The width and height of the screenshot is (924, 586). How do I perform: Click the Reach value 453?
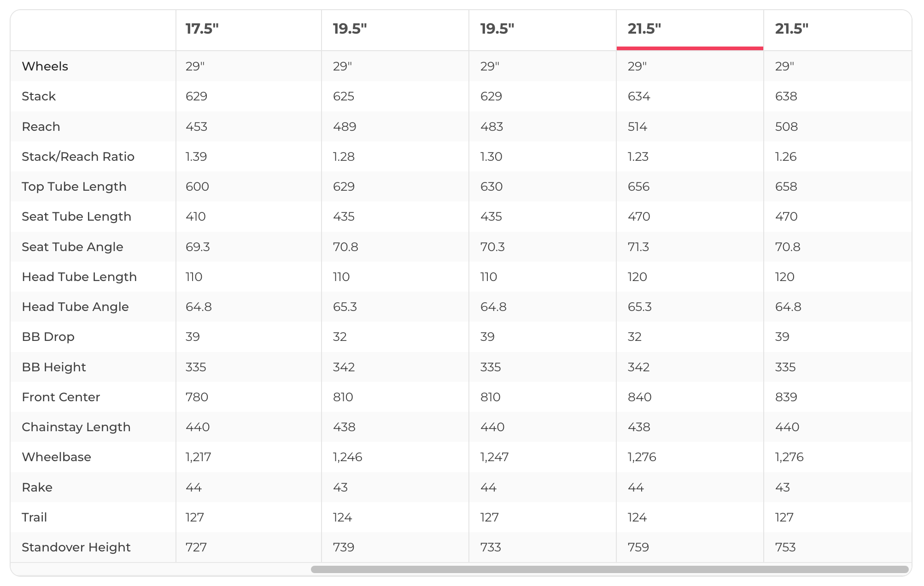tap(196, 127)
